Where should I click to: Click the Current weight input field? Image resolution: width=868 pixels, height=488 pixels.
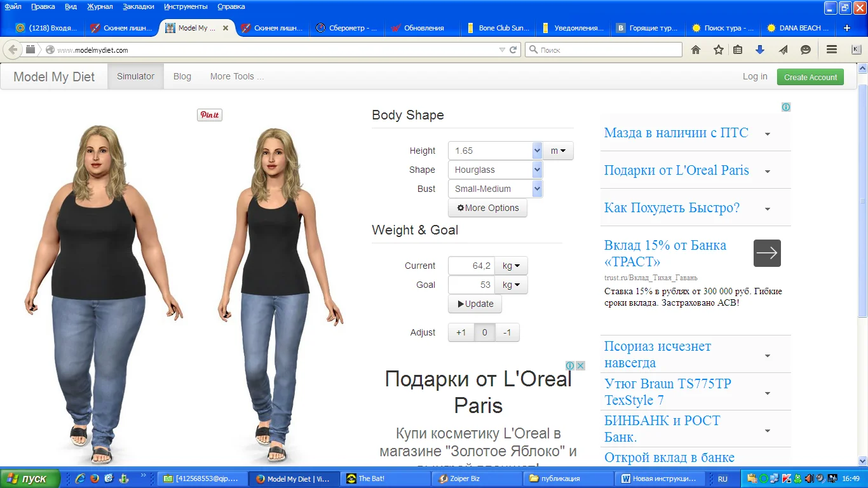coord(471,266)
